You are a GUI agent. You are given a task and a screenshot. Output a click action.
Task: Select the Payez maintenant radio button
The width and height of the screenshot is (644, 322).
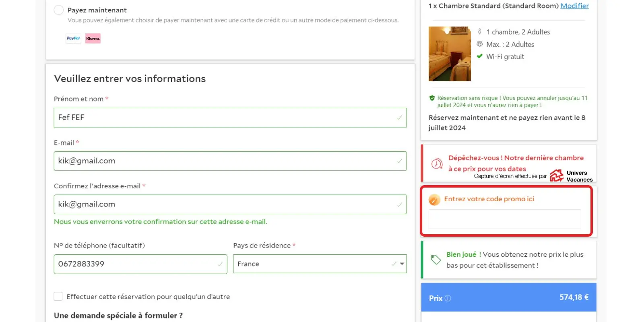pos(59,10)
